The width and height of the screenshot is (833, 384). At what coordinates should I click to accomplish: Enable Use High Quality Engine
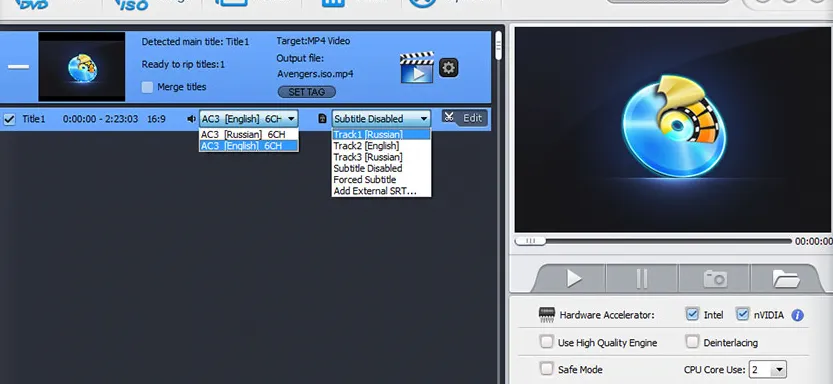(x=547, y=342)
